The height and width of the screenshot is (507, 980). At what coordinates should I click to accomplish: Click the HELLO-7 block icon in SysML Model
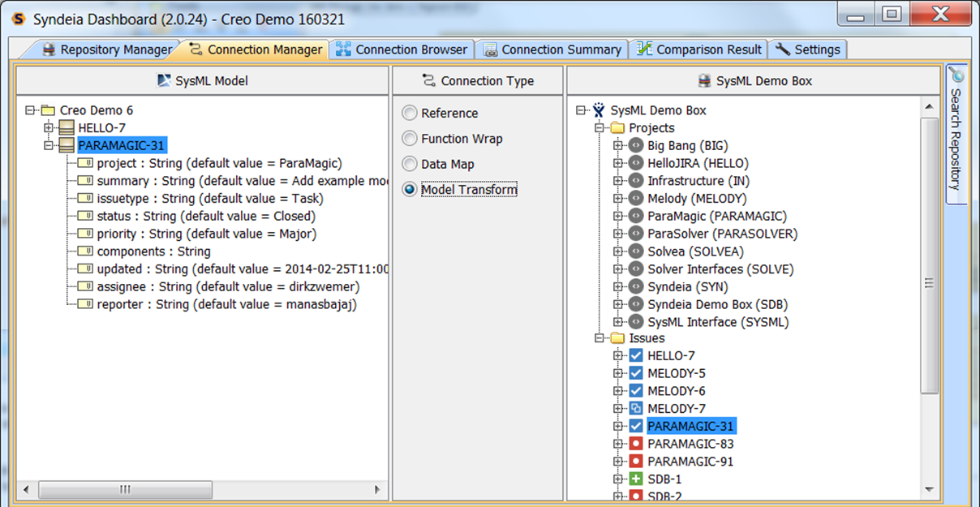[67, 128]
